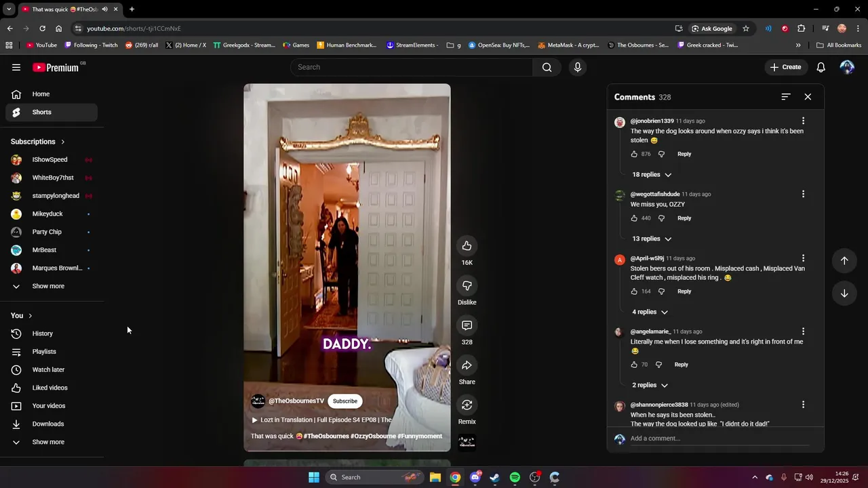Show hidden bookmarks with the double chevron
Viewport: 868px width, 488px height.
[798, 45]
